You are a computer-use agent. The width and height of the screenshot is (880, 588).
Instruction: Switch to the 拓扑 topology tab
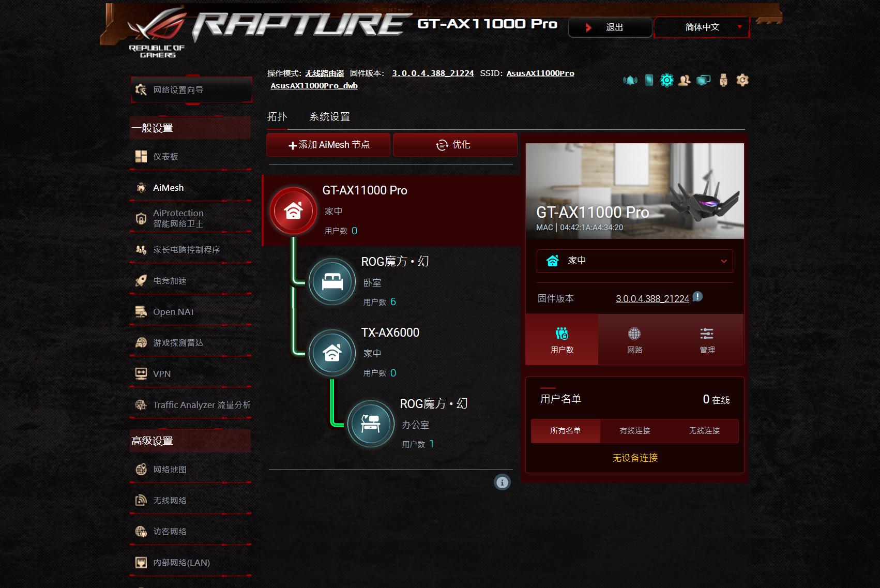coord(277,117)
